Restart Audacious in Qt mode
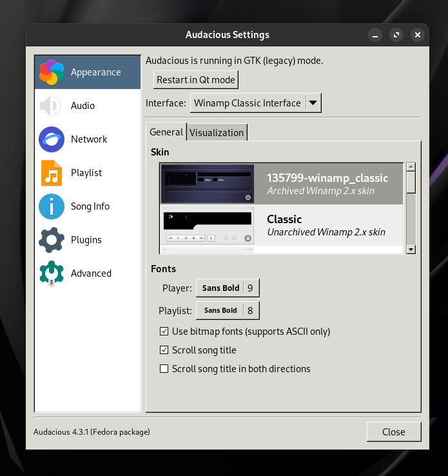The image size is (448, 476). (x=196, y=80)
